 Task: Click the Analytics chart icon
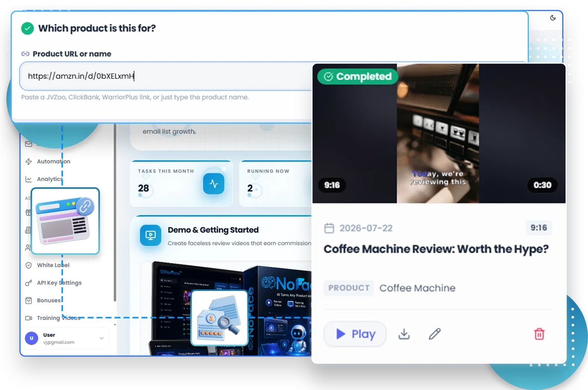[x=28, y=179]
